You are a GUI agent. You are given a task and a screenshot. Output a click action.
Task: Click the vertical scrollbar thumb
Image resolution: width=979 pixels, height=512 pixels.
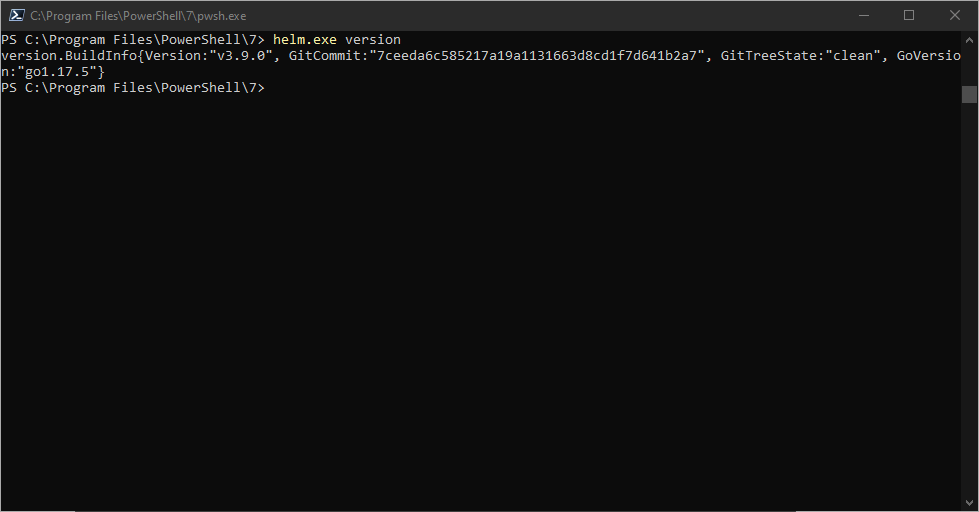click(x=969, y=94)
